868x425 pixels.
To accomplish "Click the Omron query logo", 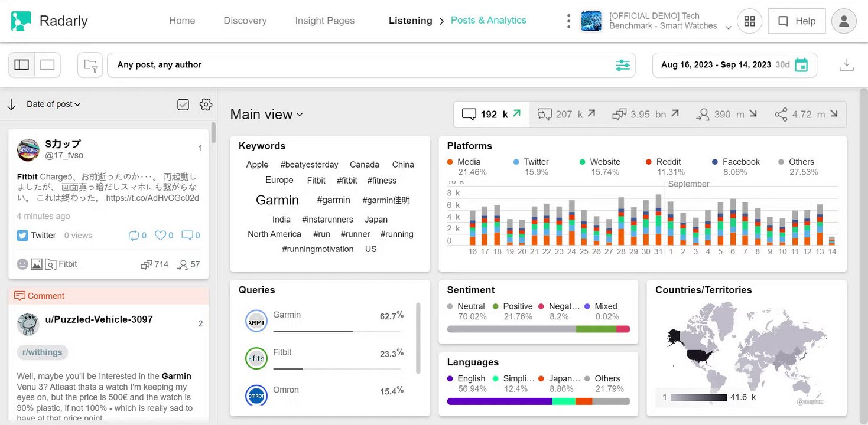I will click(x=256, y=395).
